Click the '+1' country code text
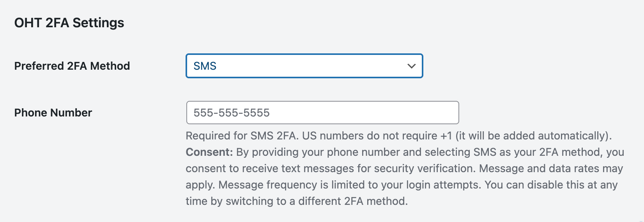This screenshot has width=644, height=222. [446, 136]
